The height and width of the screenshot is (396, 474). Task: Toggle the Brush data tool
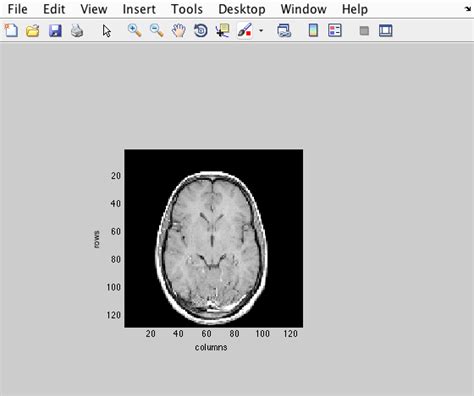coord(245,31)
